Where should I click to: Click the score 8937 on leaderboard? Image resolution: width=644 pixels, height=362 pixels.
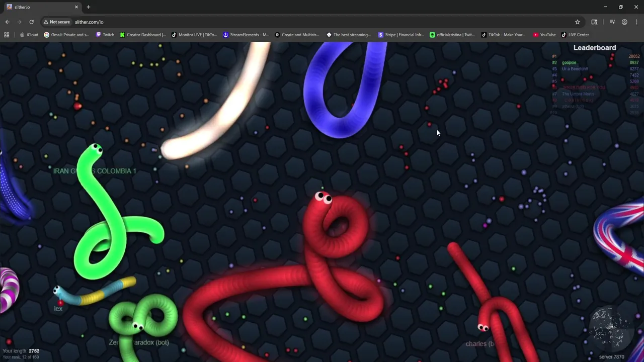click(634, 63)
